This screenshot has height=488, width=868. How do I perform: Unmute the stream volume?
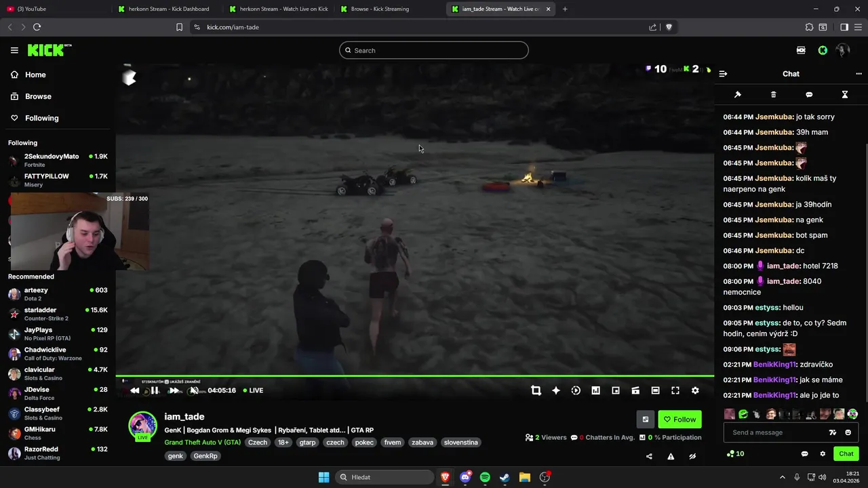[194, 390]
